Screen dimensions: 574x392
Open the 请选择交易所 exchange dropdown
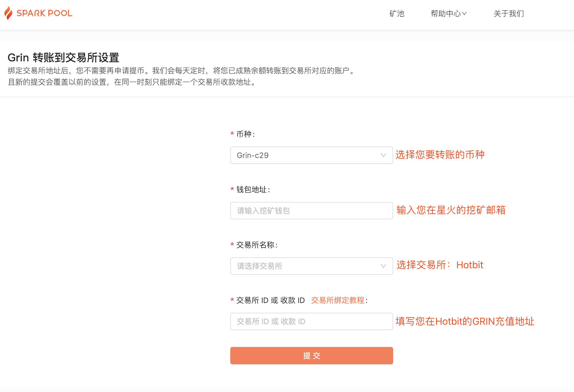[x=311, y=266]
